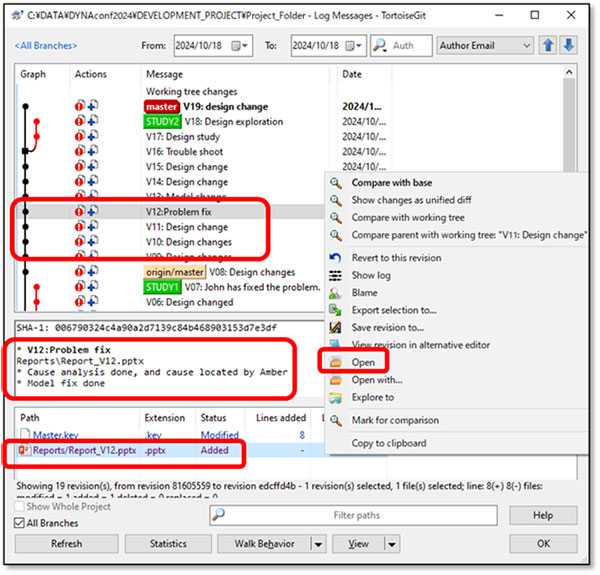The width and height of the screenshot is (600, 575).
Task: Click the Explore to folder icon
Action: tap(336, 397)
